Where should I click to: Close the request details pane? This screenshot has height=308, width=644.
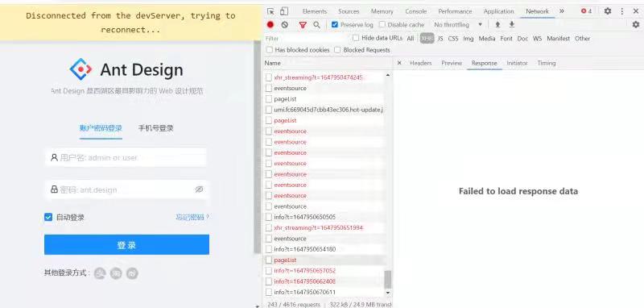pos(399,63)
